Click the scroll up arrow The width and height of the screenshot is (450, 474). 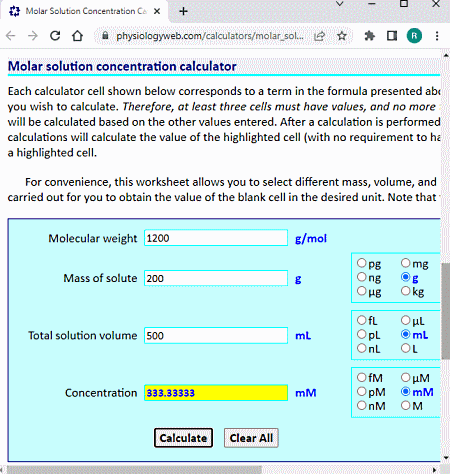(446, 56)
